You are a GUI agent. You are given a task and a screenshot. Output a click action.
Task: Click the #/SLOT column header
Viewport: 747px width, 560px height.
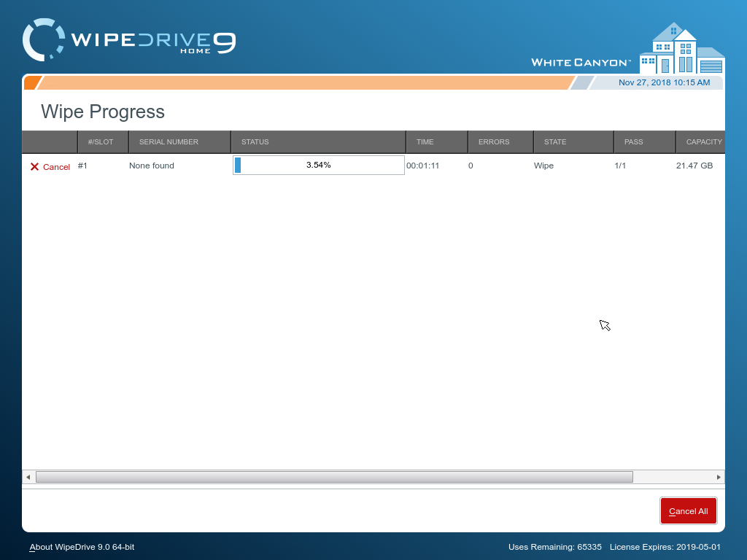pyautogui.click(x=103, y=142)
